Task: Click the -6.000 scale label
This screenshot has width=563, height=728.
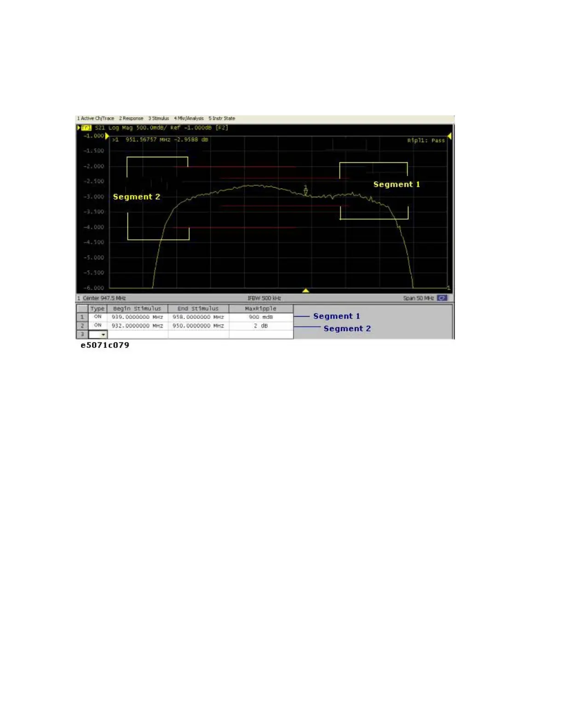Action: 94,288
